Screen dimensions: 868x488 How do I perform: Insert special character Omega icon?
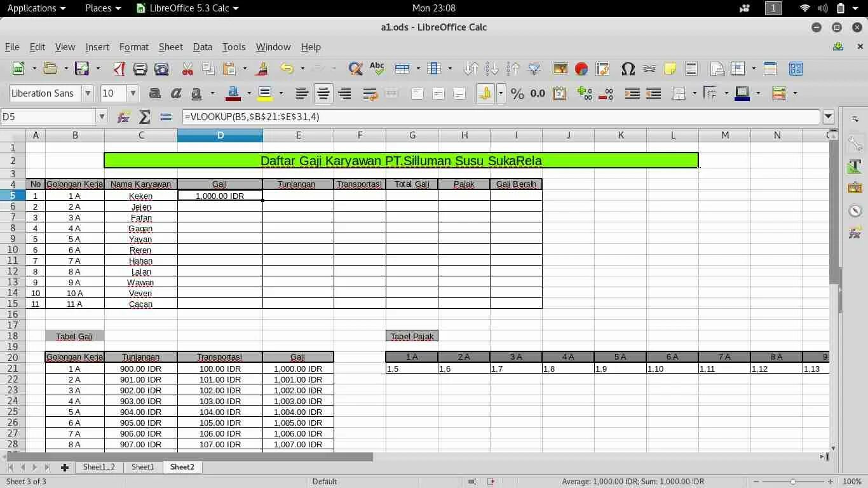click(628, 69)
